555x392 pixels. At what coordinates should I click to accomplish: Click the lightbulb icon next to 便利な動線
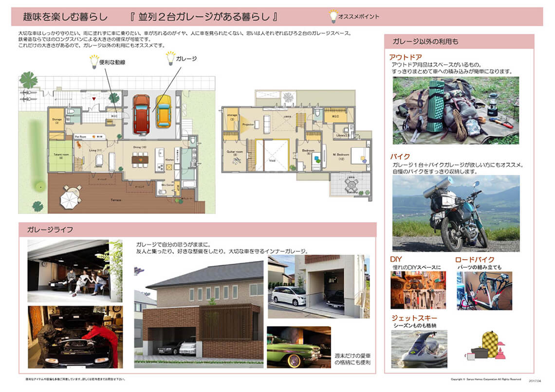(x=93, y=61)
